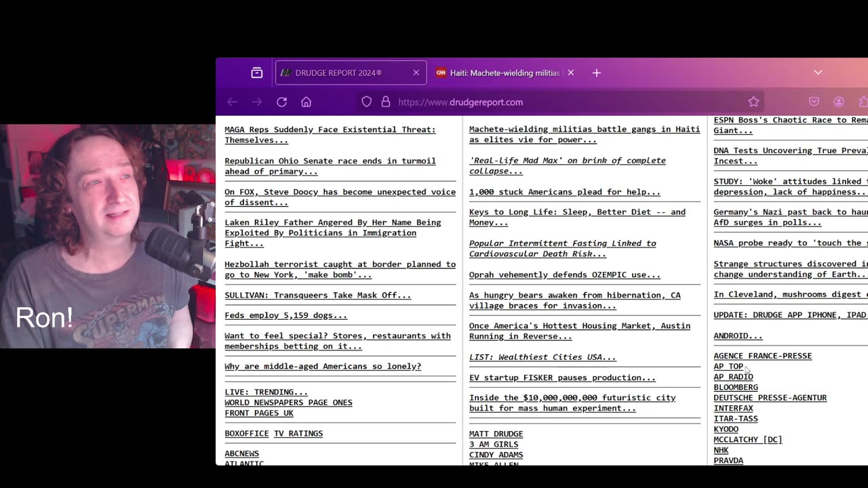Viewport: 868px width, 488px height.
Task: Open AGENCE FRANCE-PRESSE link
Action: coord(762,356)
